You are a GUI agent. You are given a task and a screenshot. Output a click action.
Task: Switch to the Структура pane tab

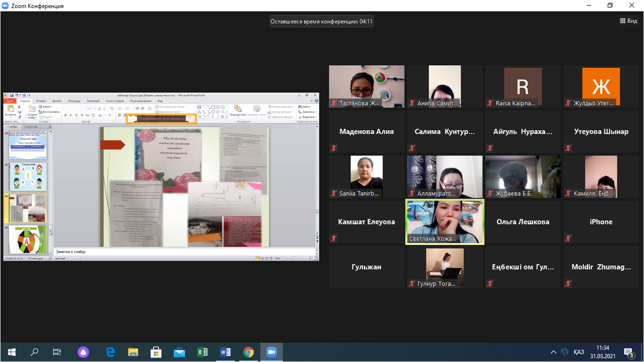pyautogui.click(x=31, y=127)
